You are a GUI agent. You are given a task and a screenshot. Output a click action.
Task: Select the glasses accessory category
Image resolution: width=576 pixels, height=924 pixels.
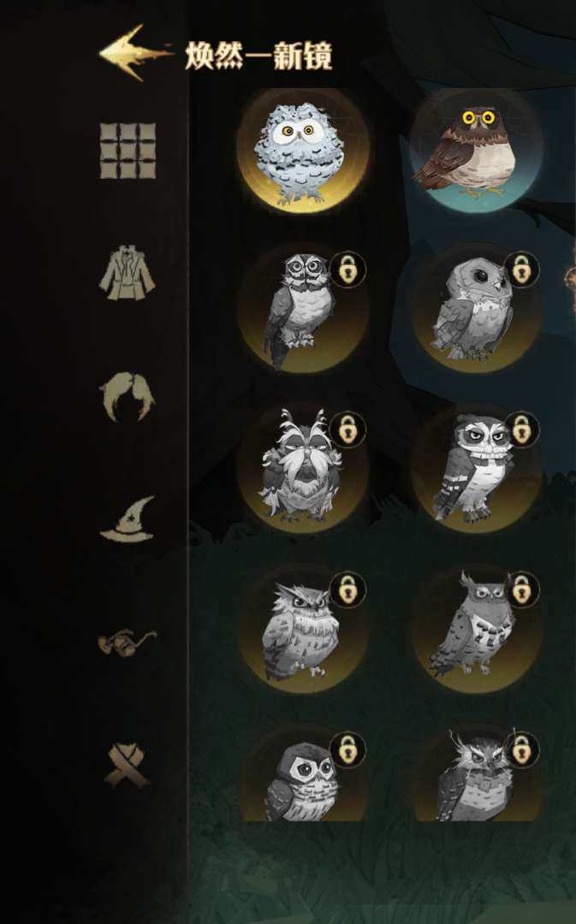pos(127,643)
